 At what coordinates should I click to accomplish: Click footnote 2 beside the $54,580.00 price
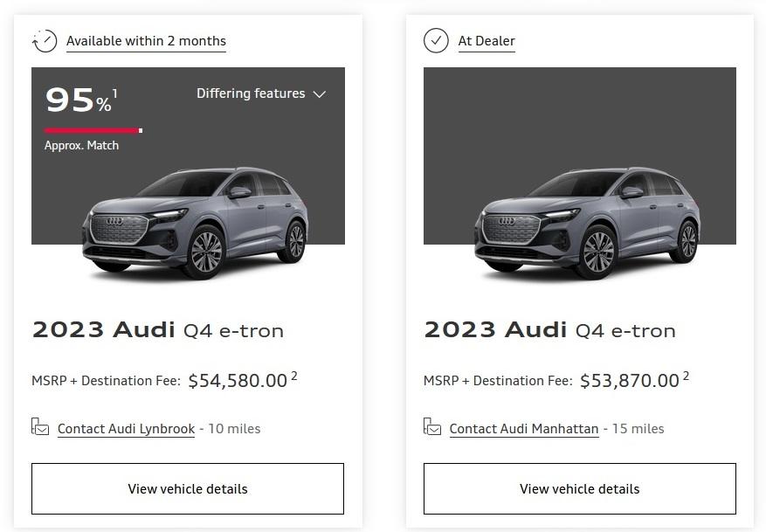pos(294,377)
